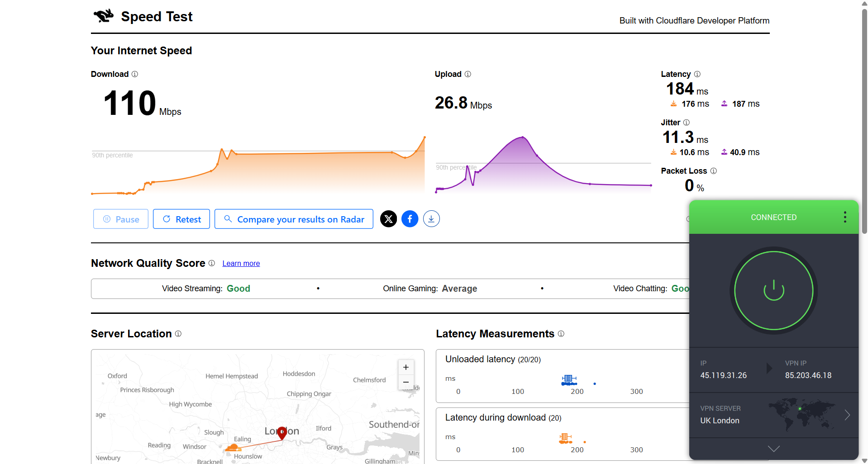The image size is (868, 464).
Task: Download the speed test results
Action: click(x=431, y=218)
